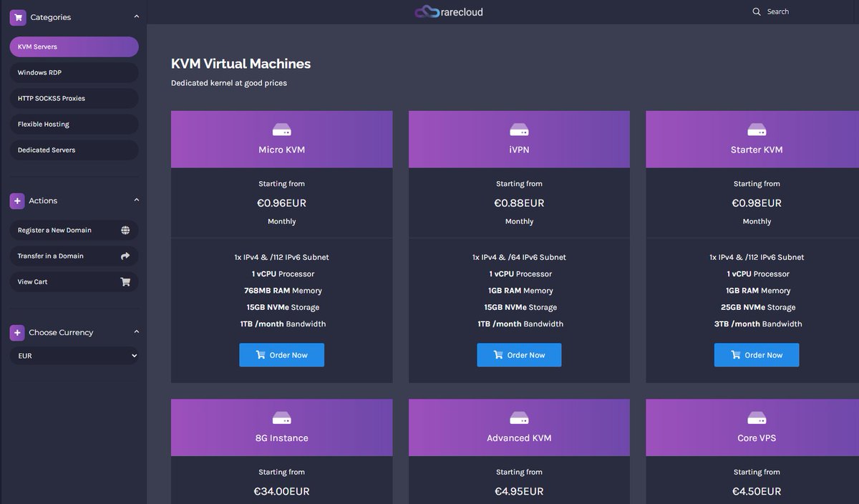Screen dimensions: 859x504
Task: Select KVM Servers category
Action: (x=74, y=47)
